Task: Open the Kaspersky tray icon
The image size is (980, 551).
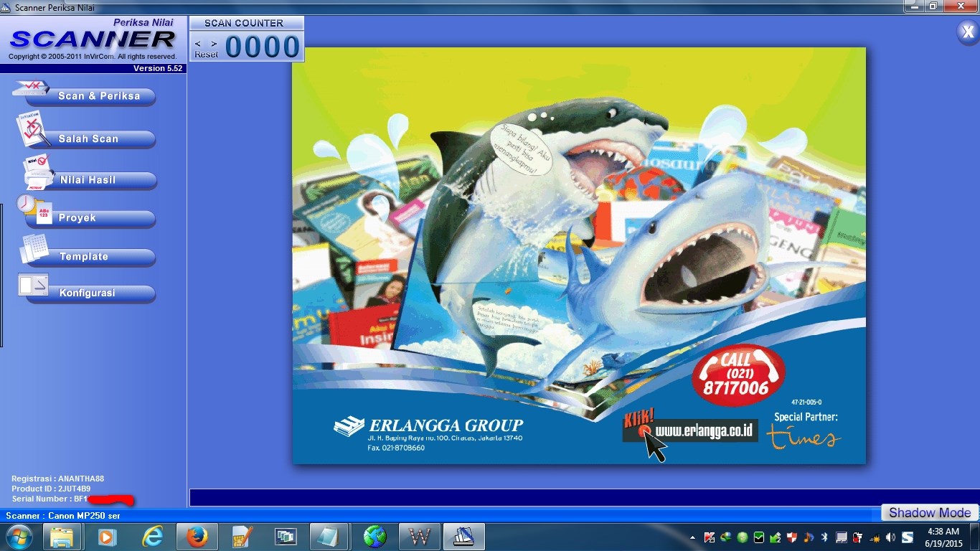Action: (709, 537)
